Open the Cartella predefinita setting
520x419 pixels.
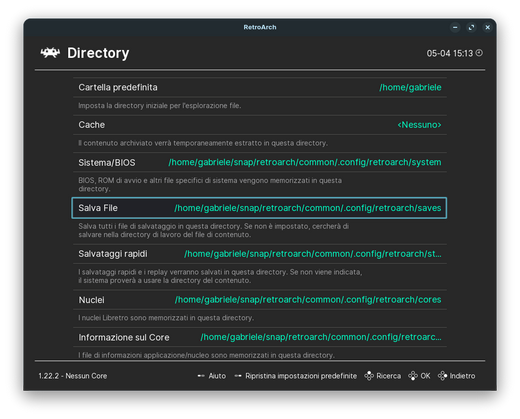[x=260, y=87]
